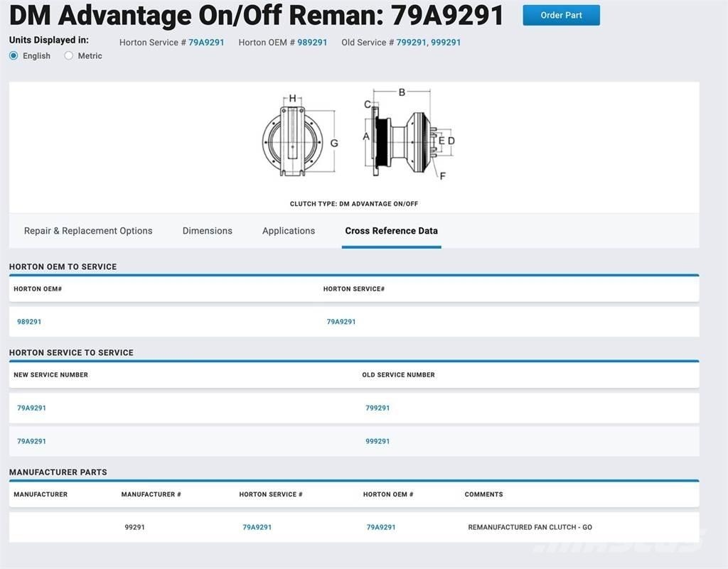Open Manufacturer Parts Horton Service # 79A9291 link
Image resolution: width=728 pixels, height=569 pixels.
point(257,527)
